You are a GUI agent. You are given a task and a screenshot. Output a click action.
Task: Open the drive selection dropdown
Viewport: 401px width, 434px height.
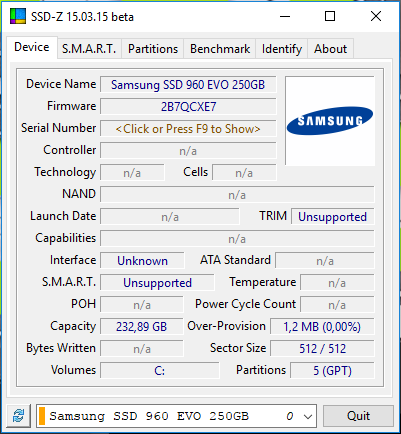coord(308,416)
